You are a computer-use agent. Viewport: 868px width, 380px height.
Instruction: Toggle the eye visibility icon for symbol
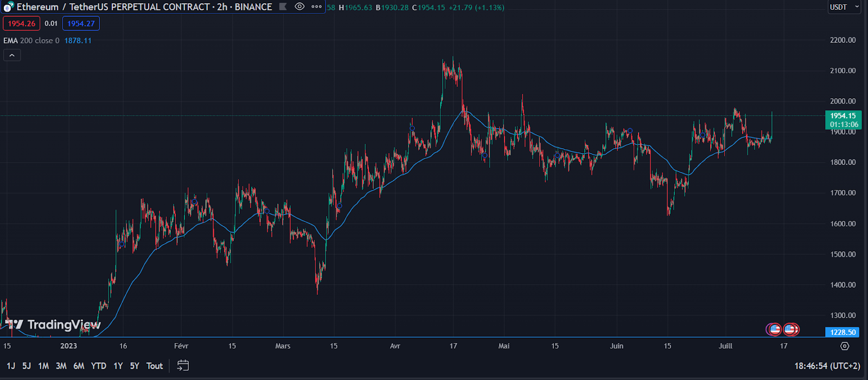[x=299, y=7]
